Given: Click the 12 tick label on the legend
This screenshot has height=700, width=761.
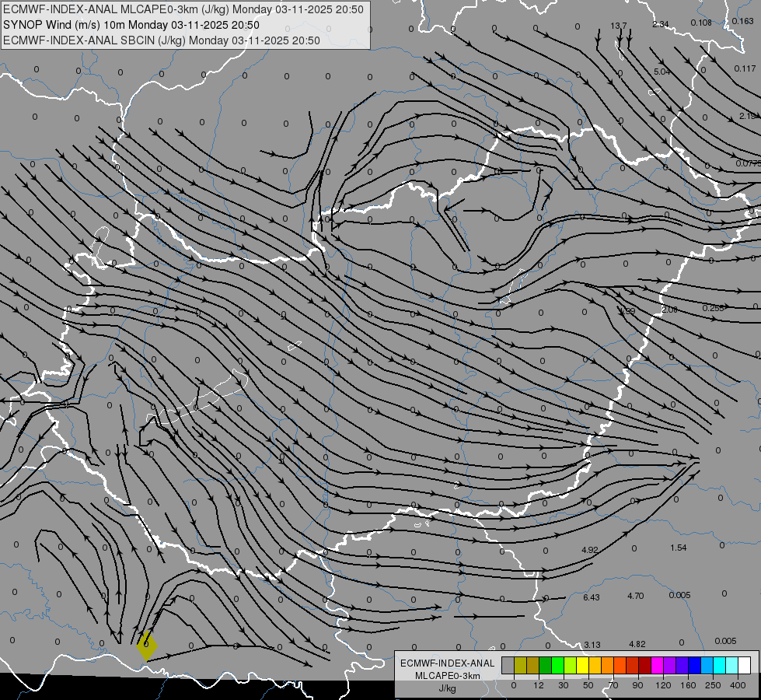Looking at the screenshot, I should coord(539,685).
